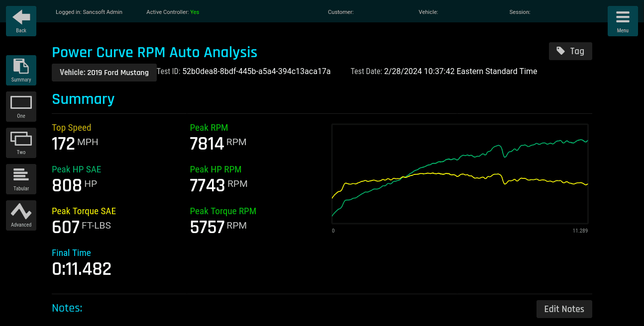The height and width of the screenshot is (326, 644).
Task: Tag this test with the Tag button
Action: pyautogui.click(x=570, y=51)
